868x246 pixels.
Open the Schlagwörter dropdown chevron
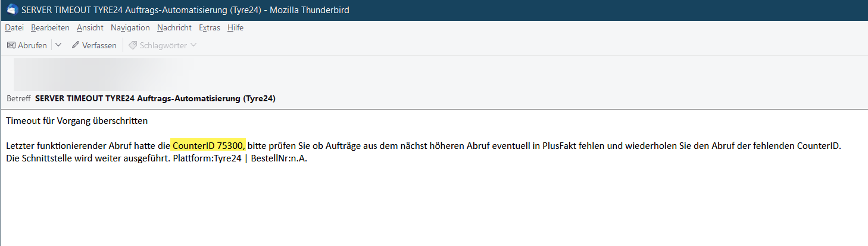click(193, 45)
